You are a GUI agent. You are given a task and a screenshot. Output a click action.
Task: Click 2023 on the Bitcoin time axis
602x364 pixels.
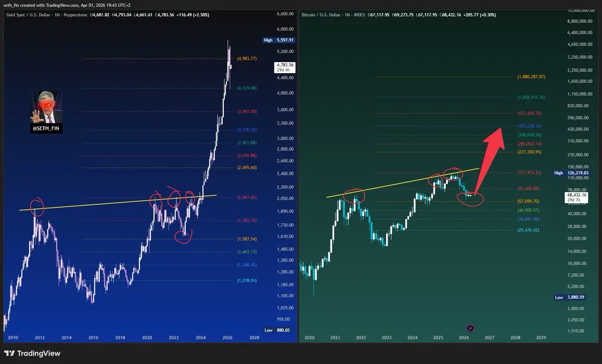point(386,338)
